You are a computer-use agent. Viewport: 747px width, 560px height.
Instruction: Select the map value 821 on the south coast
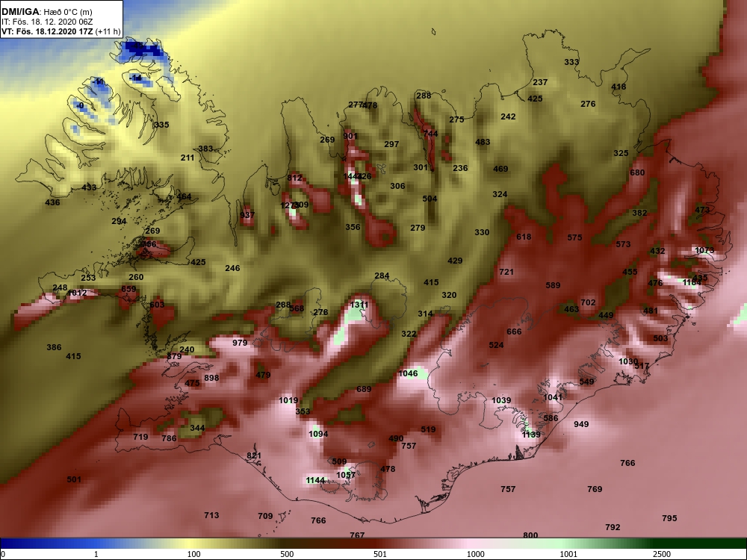254,455
